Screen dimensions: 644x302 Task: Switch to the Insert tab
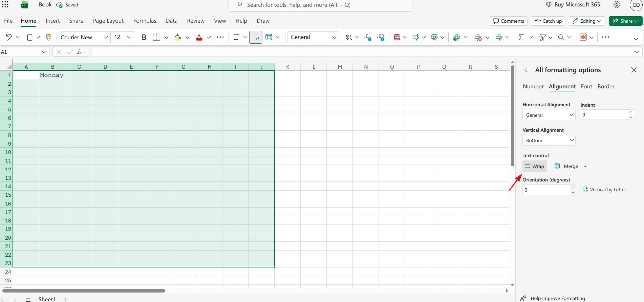(x=52, y=21)
